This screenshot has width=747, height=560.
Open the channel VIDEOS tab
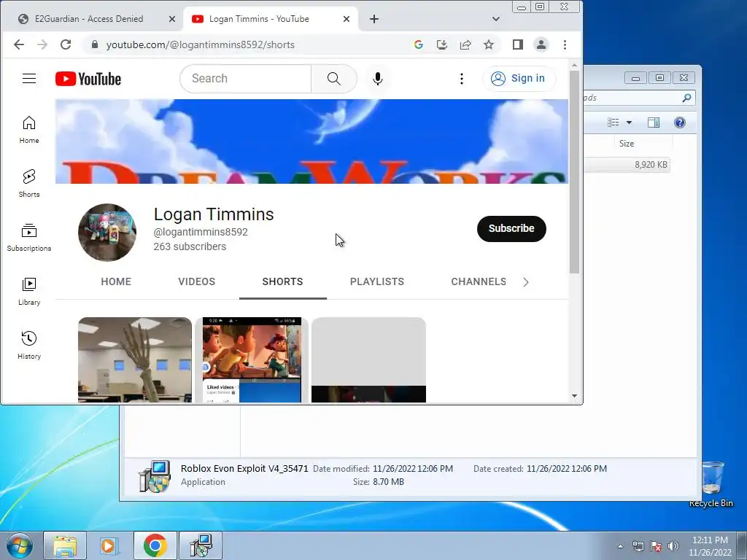197,282
